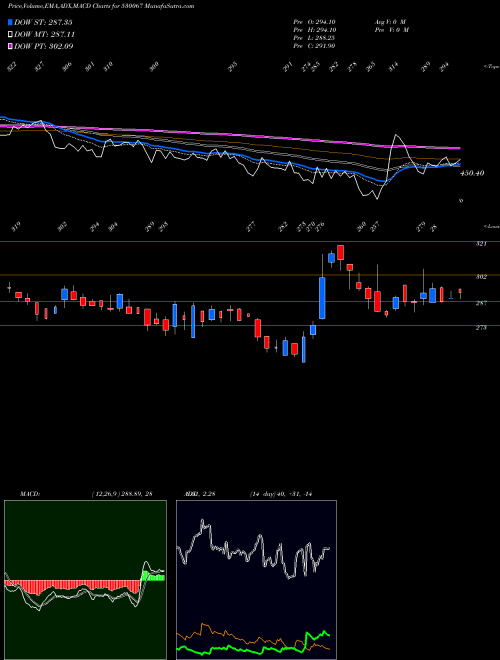Click the 450.40 price label on the EMA chart
Screen dimensions: 500x660
[x=472, y=173]
